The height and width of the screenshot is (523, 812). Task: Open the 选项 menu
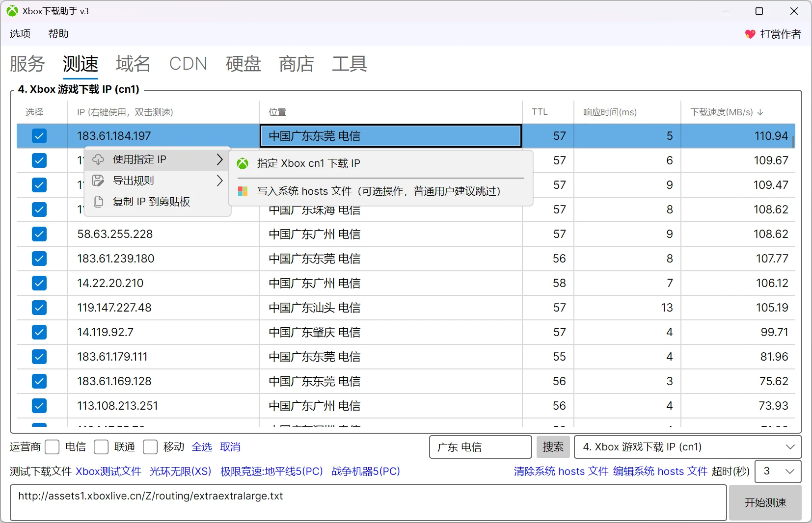tap(20, 34)
